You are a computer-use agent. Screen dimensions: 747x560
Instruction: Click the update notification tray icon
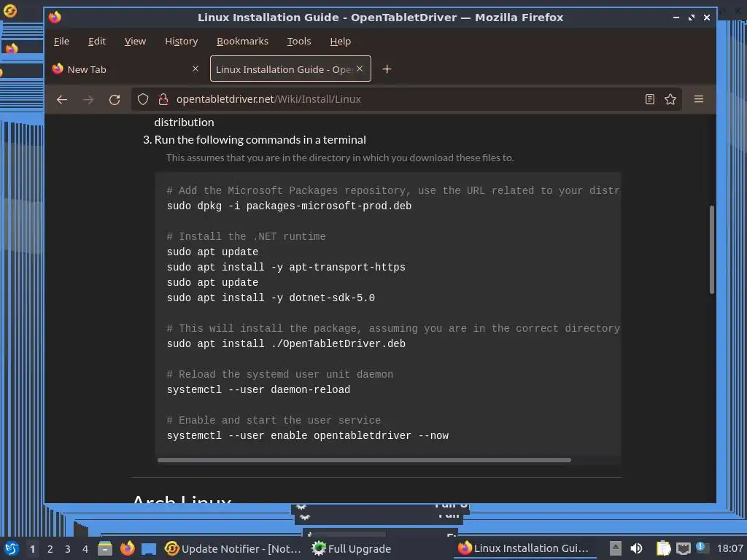[701, 548]
